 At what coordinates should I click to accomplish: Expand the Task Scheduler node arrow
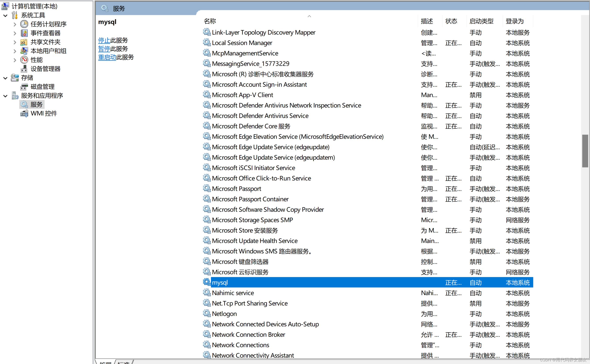[15, 24]
